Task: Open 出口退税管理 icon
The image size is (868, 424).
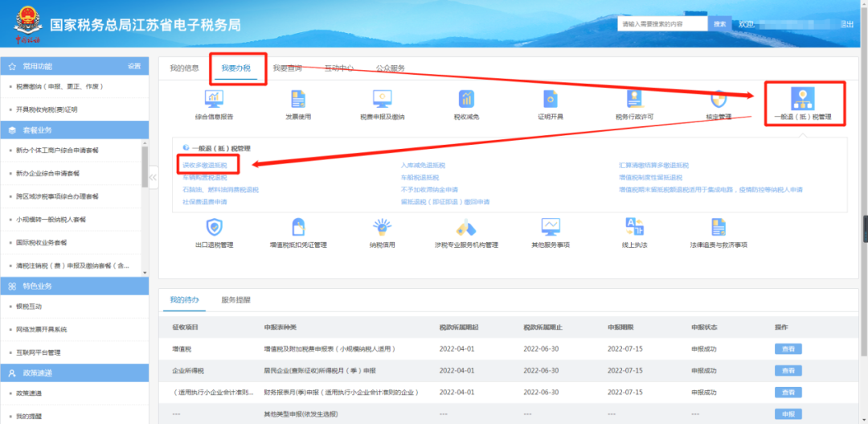Action: point(214,227)
